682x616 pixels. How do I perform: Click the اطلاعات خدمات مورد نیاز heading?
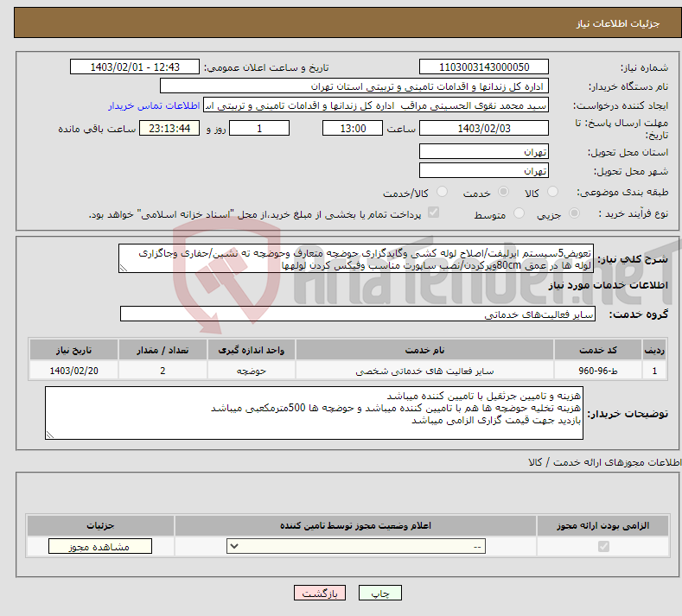pyautogui.click(x=608, y=285)
